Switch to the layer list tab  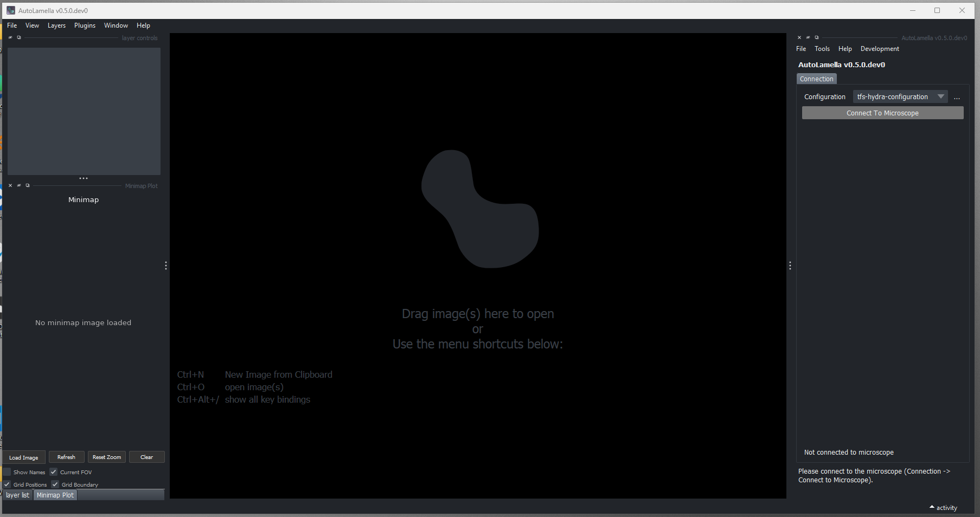17,495
